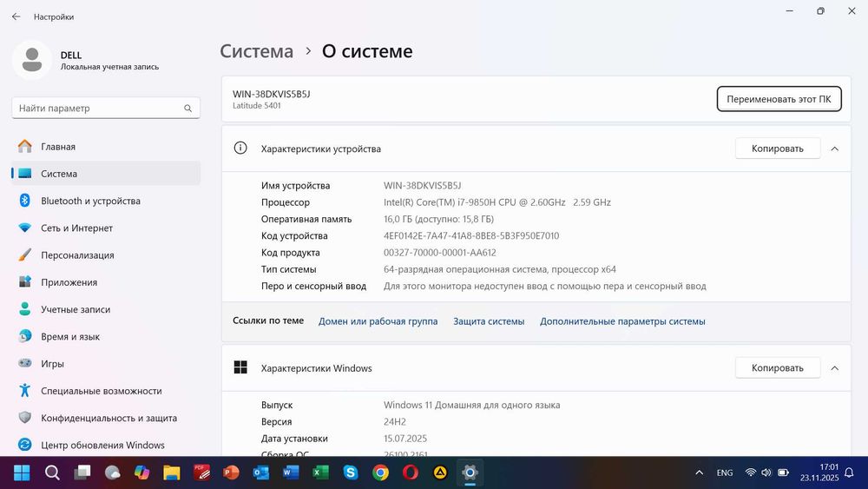Click the Центр обновления Windows icon
The image size is (868, 489).
coord(25,445)
